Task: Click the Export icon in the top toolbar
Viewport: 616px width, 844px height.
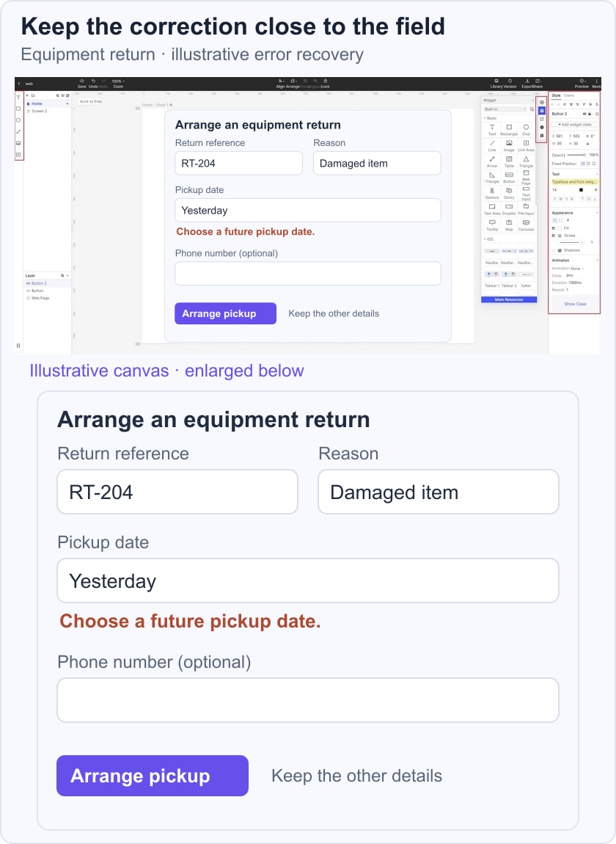Action: click(527, 81)
